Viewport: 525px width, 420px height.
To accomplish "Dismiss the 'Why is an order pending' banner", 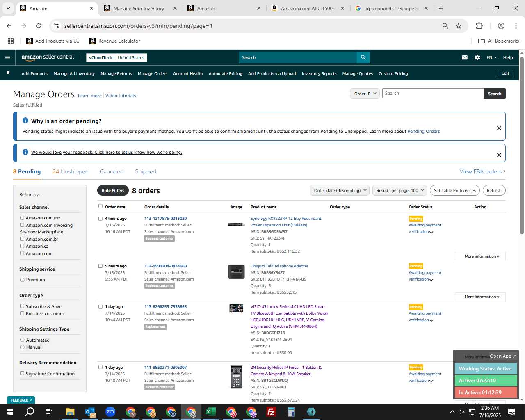I will pos(499,128).
